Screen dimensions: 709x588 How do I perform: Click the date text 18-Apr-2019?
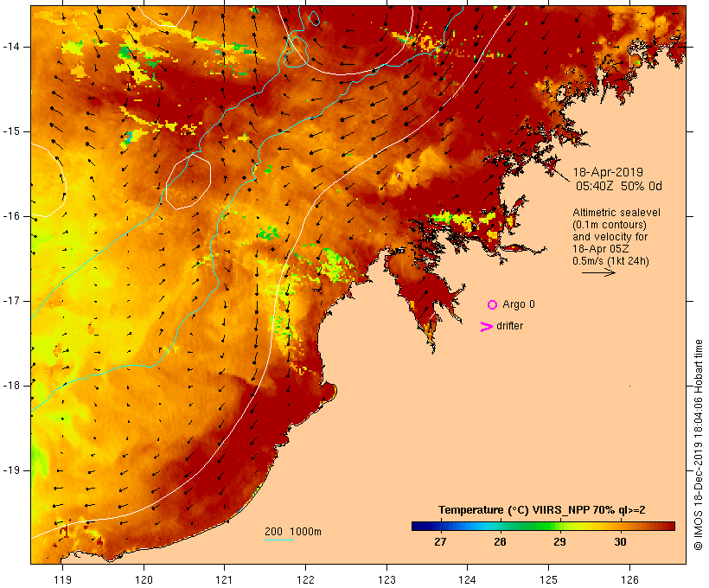point(608,172)
